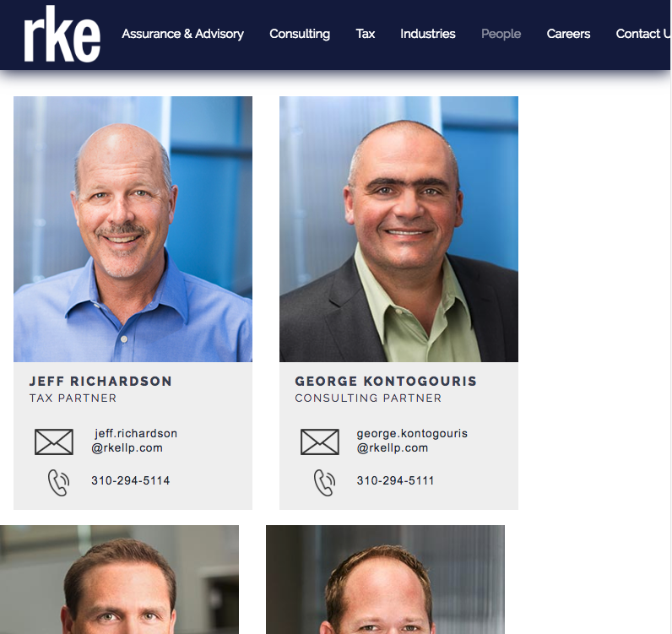
Task: Select Tax in the navigation bar
Action: (x=366, y=34)
